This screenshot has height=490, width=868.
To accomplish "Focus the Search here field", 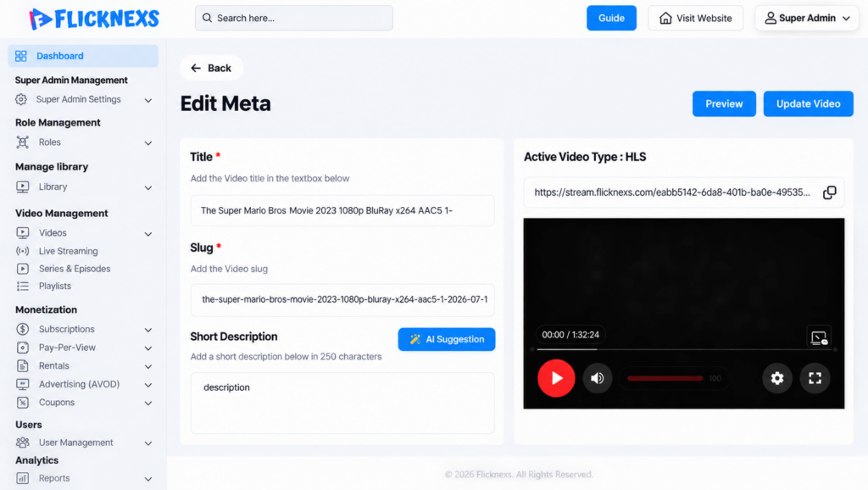I will pos(294,19).
